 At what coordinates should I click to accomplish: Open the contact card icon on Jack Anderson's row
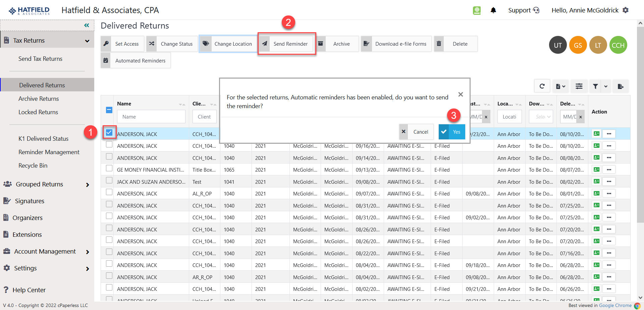(x=597, y=133)
